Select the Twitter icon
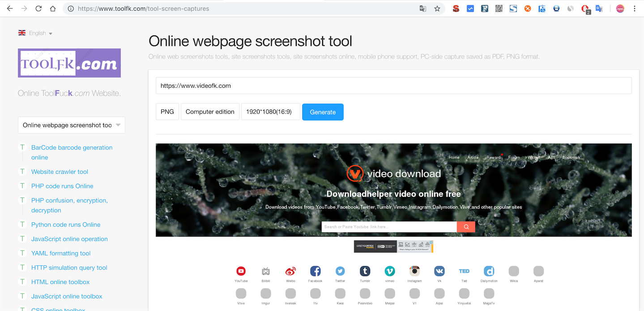 [340, 271]
